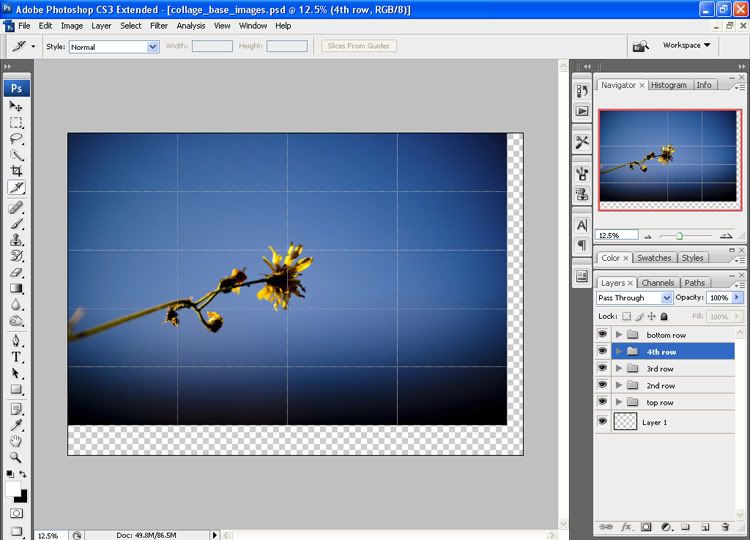750x540 pixels.
Task: Toggle lock transparent pixels
Action: point(626,316)
